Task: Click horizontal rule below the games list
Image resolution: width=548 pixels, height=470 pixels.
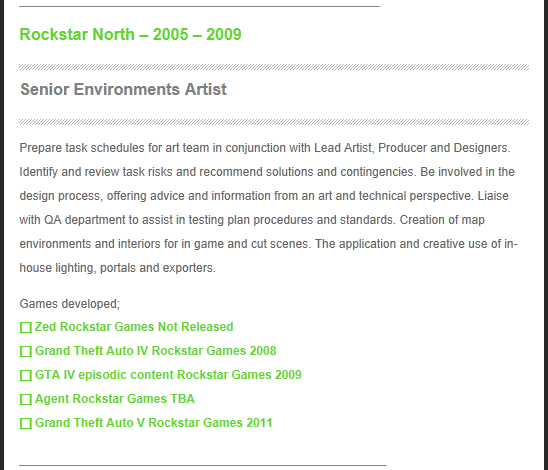Action: [x=203, y=465]
